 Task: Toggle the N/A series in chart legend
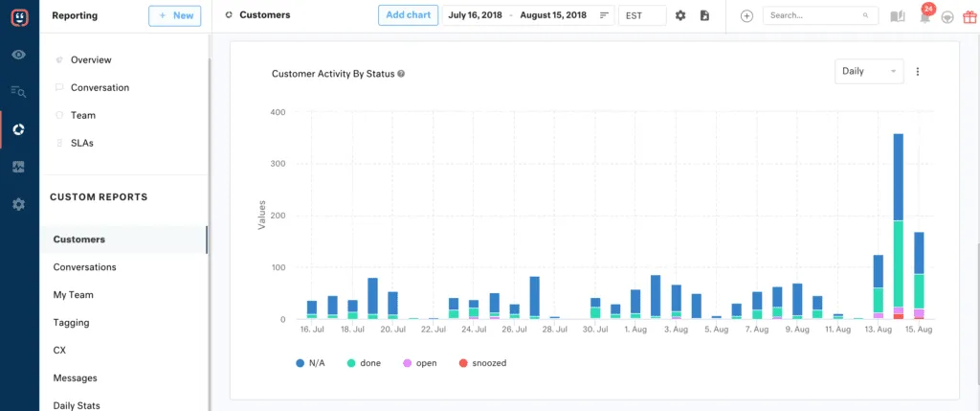[x=311, y=363]
